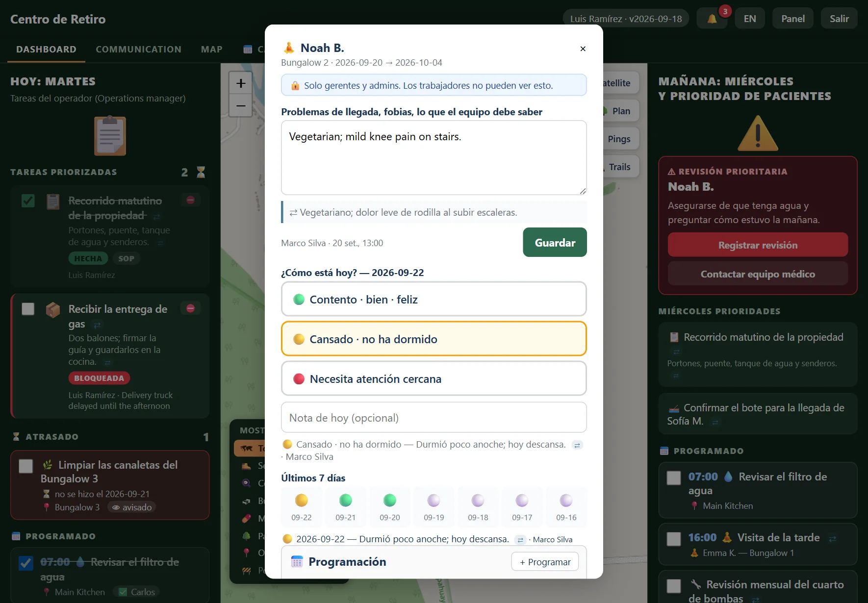The image size is (868, 603).
Task: Switch language with EN button
Action: point(749,19)
